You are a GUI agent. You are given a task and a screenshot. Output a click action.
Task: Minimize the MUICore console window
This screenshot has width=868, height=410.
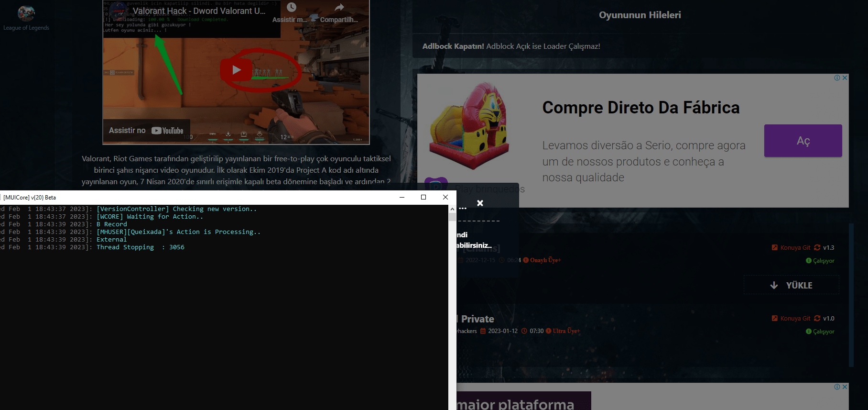[x=402, y=197]
